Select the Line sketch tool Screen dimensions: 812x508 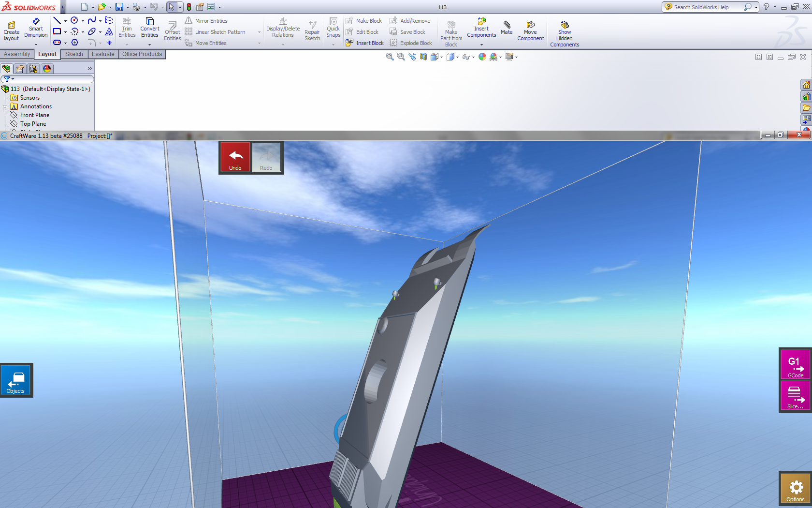coord(57,20)
